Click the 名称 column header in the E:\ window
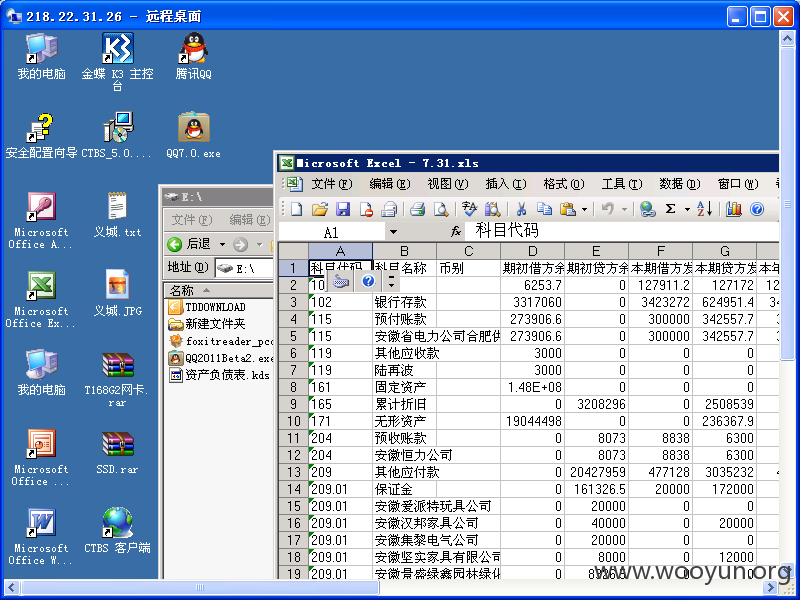 pyautogui.click(x=219, y=290)
